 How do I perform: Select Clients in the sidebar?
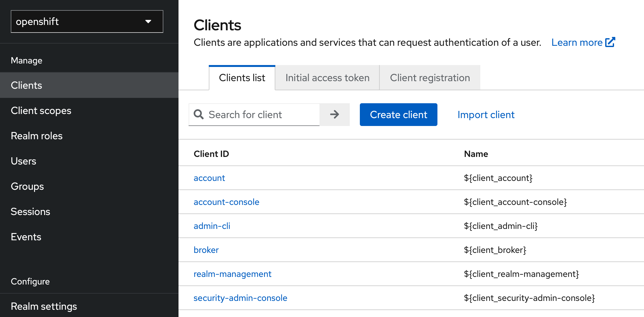tap(26, 85)
